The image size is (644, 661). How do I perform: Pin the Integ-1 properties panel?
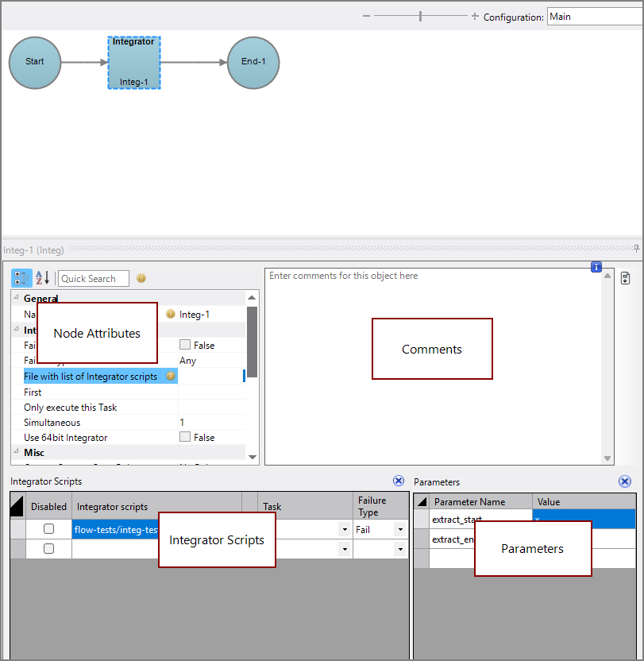pyautogui.click(x=636, y=249)
